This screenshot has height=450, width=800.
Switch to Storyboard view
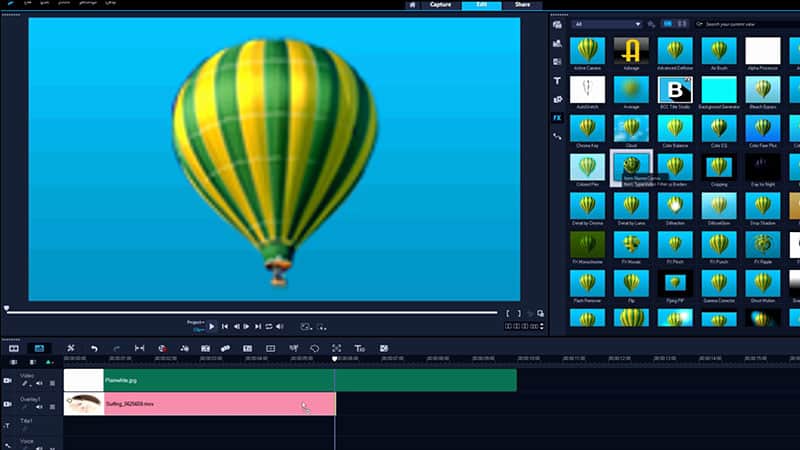[x=14, y=348]
